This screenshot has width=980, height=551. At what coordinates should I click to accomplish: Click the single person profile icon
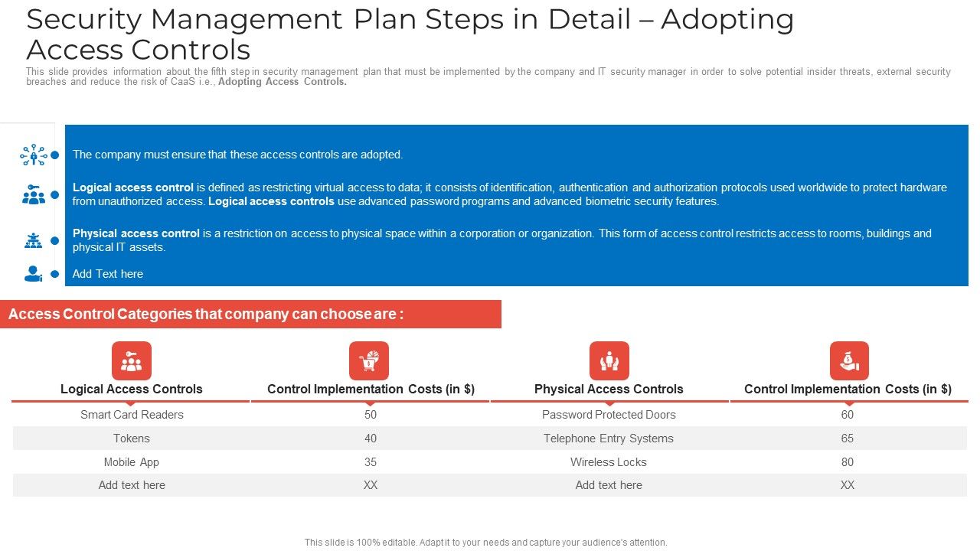click(x=32, y=273)
